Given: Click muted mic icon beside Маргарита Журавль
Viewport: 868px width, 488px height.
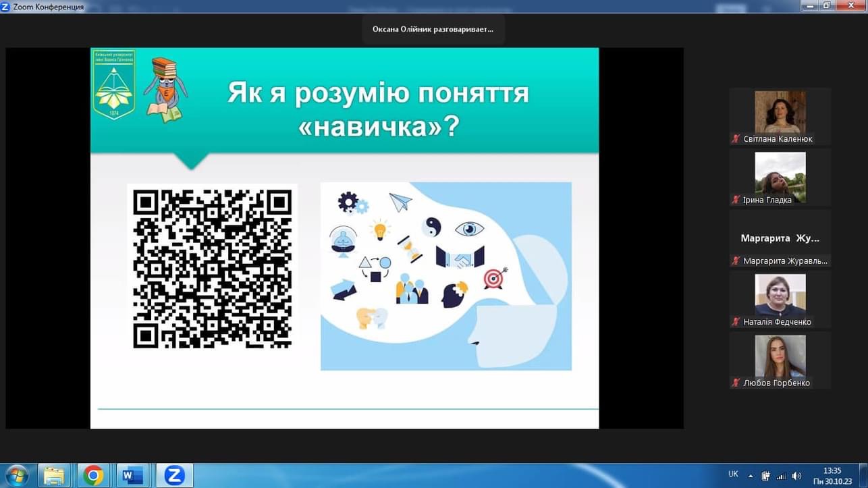Looking at the screenshot, I should (736, 261).
